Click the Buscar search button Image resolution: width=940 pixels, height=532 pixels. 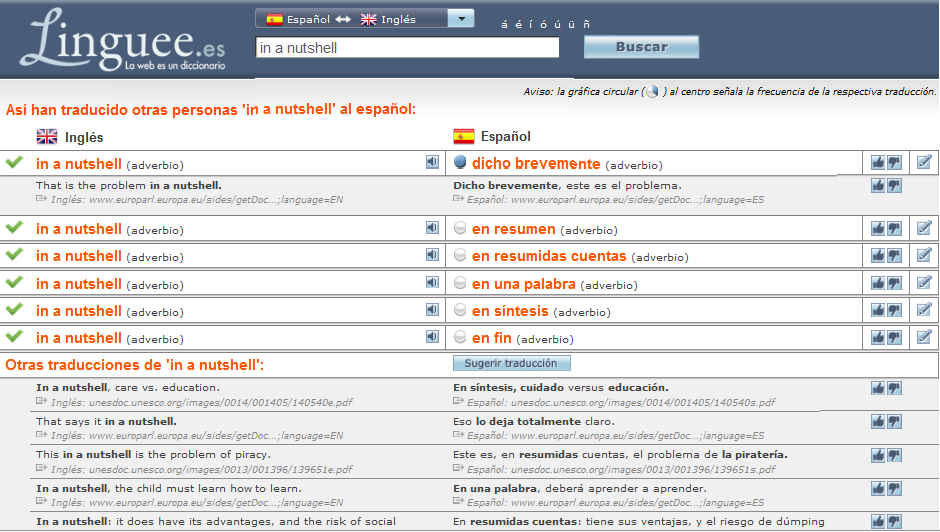(641, 47)
